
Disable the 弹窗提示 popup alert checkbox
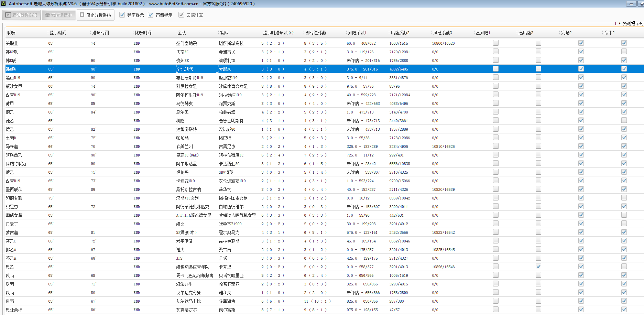pyautogui.click(x=122, y=15)
